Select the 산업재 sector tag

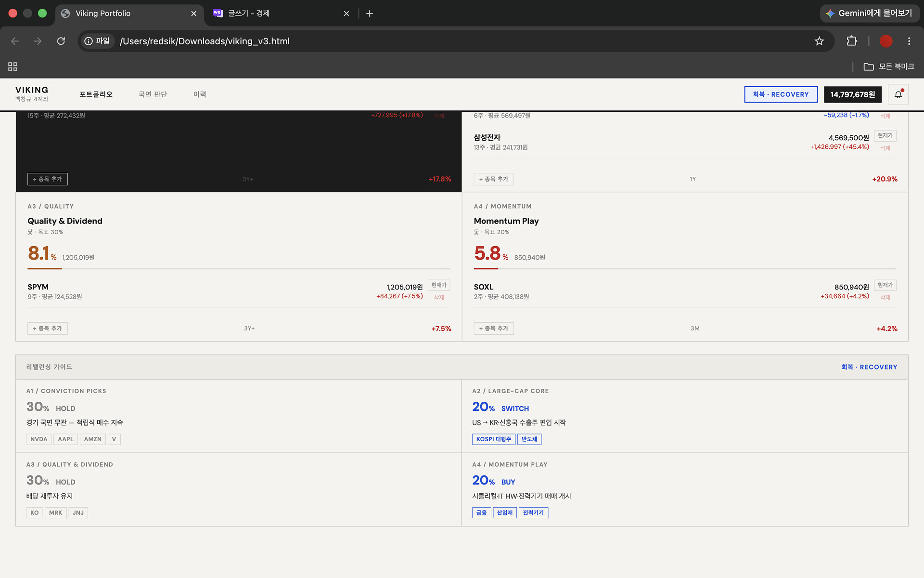point(505,513)
